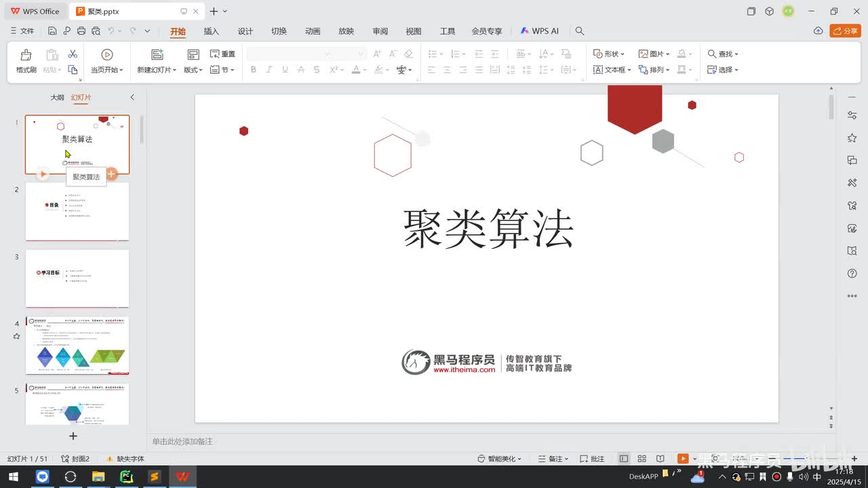Viewport: 868px width, 488px height.
Task: Open Smart Beautify (智能美化) dropdown
Action: (500, 459)
